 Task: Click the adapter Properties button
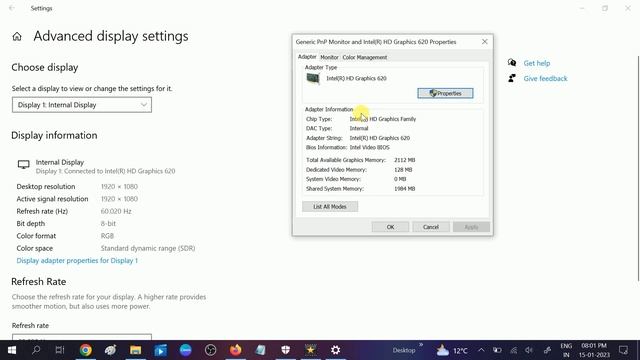tap(445, 93)
